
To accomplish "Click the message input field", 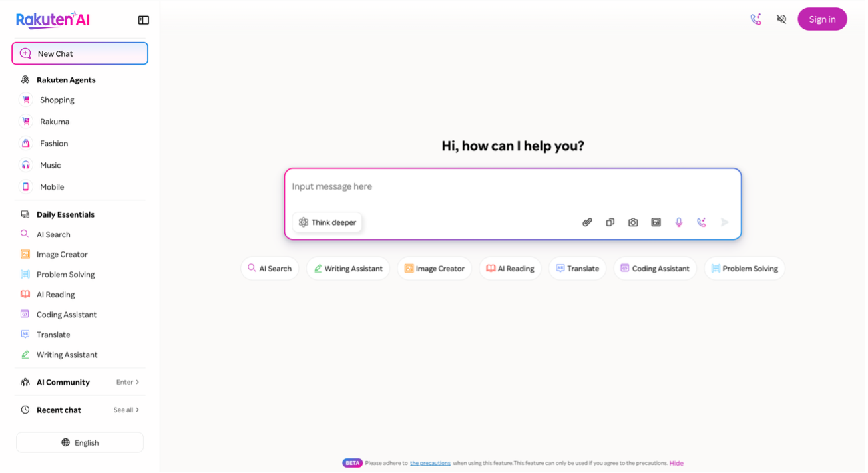I will click(x=513, y=187).
